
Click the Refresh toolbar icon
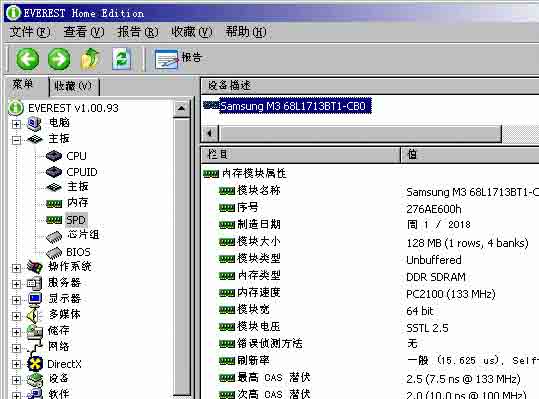(x=122, y=59)
